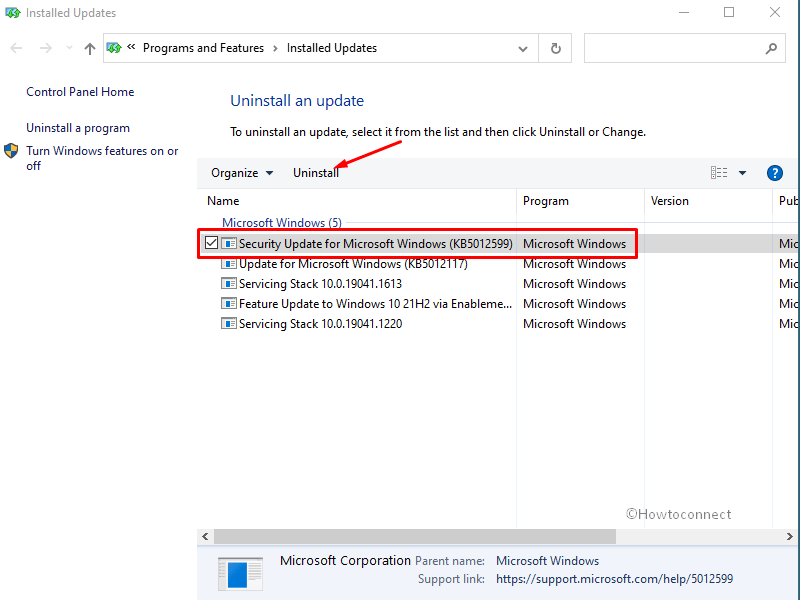Click the Refresh button

[x=556, y=48]
